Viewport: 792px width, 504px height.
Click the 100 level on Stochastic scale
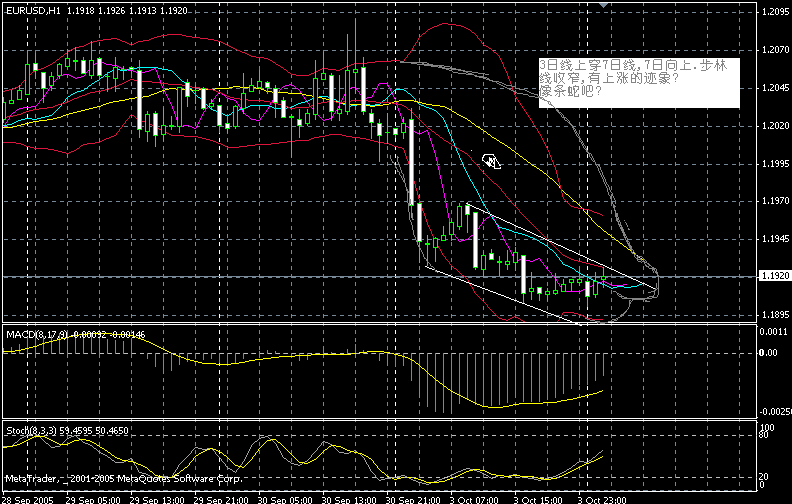tap(767, 428)
